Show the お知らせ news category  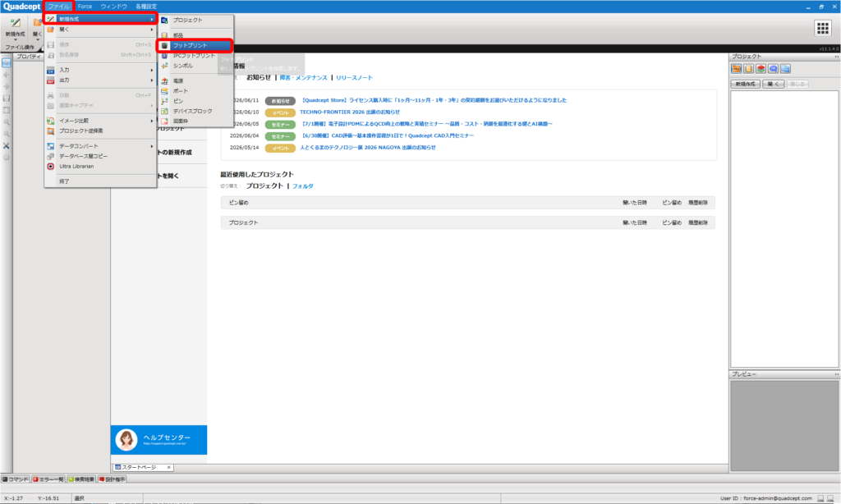coord(259,78)
